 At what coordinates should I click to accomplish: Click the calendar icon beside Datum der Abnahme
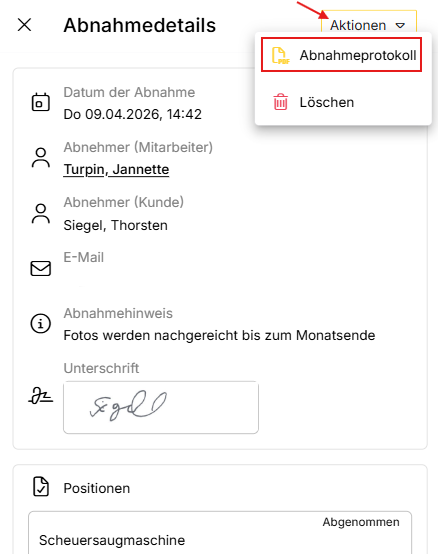(41, 102)
